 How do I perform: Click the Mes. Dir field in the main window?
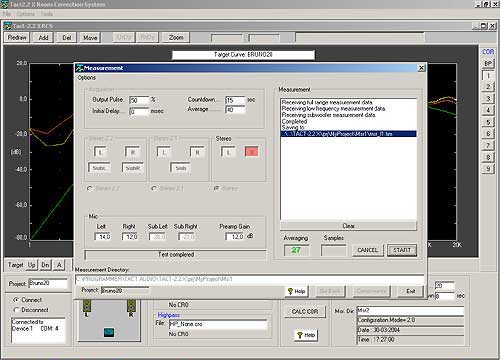410,311
